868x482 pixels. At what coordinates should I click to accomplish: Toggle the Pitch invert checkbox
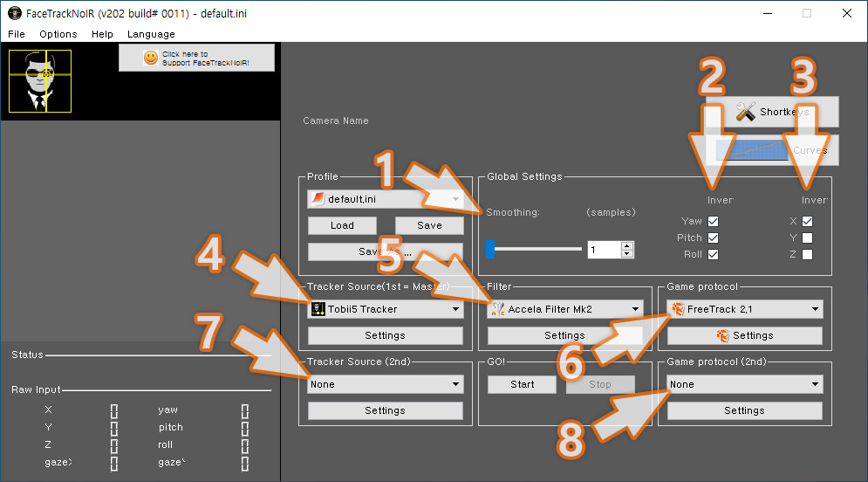[x=713, y=238]
